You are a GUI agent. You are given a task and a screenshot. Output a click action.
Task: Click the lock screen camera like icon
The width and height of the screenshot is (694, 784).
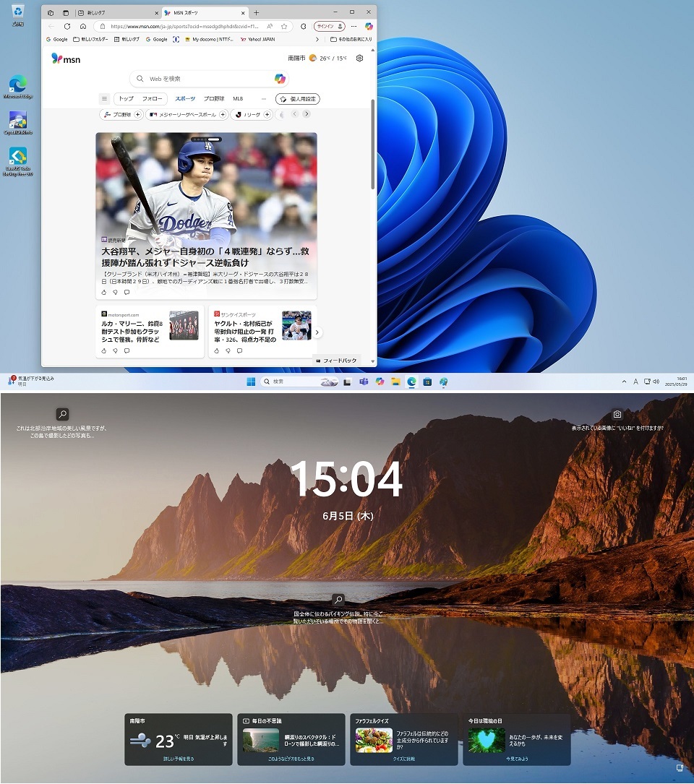pos(617,414)
